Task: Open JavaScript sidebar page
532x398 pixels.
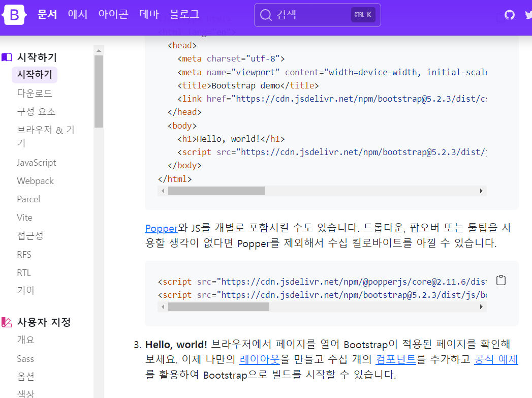Action: [x=36, y=163]
